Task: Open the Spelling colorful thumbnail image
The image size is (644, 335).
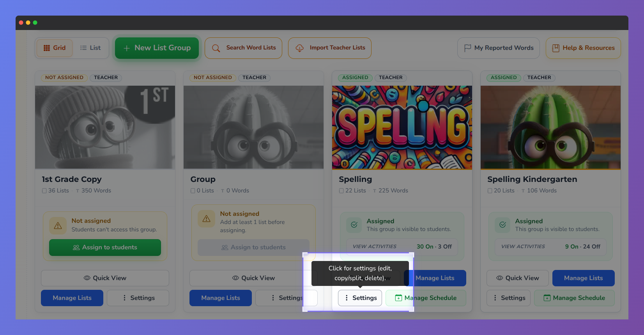Action: click(x=402, y=127)
